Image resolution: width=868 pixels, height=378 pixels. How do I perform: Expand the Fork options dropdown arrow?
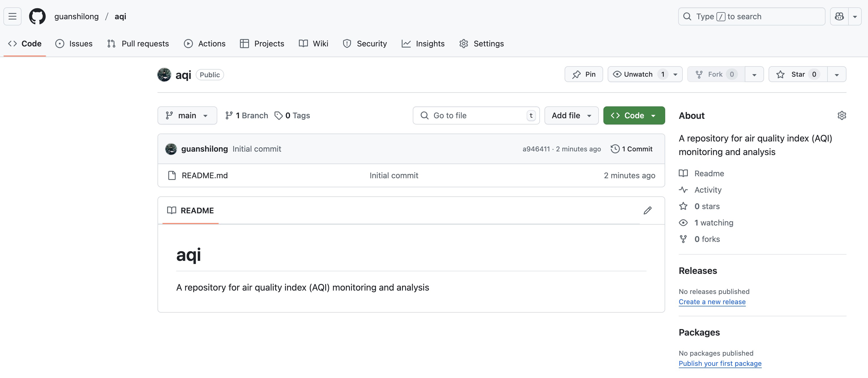(754, 74)
